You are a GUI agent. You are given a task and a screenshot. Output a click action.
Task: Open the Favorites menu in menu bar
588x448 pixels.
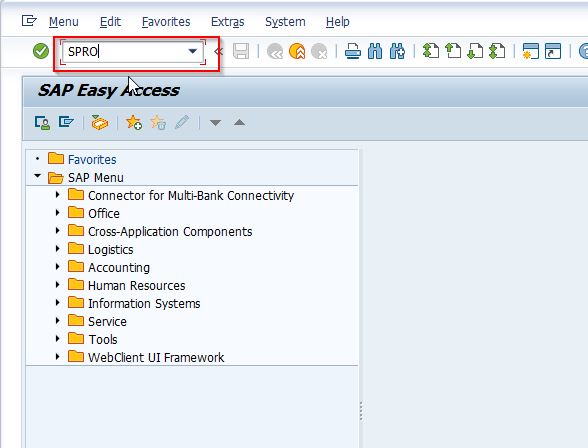166,22
